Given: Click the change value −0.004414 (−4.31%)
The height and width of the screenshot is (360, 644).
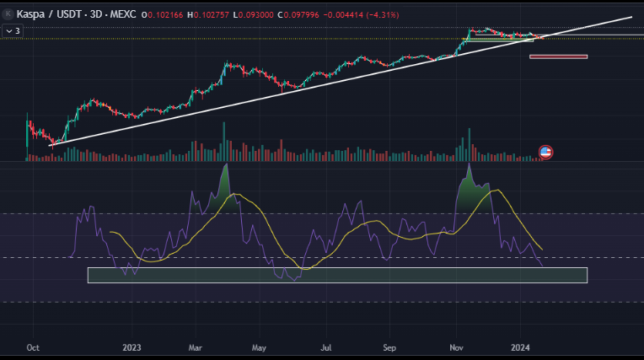Looking at the screenshot, I should (x=361, y=15).
